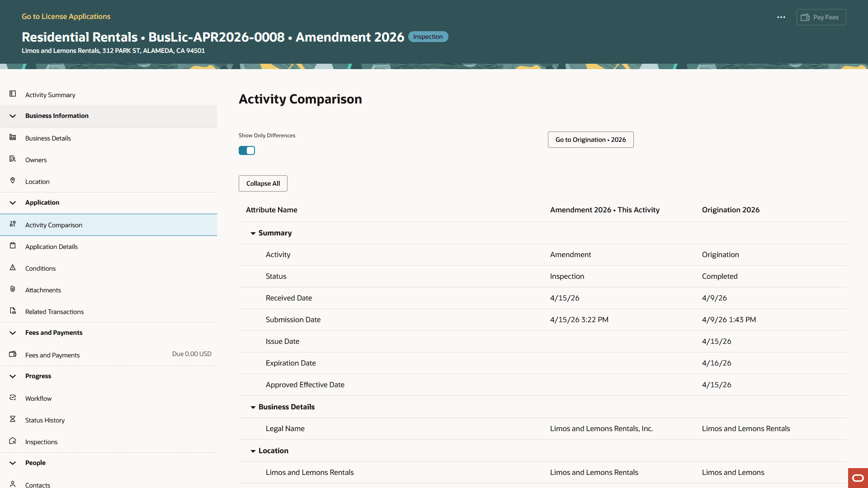This screenshot has height=488, width=868.
Task: Collapse the Summary group triangle
Action: 253,234
